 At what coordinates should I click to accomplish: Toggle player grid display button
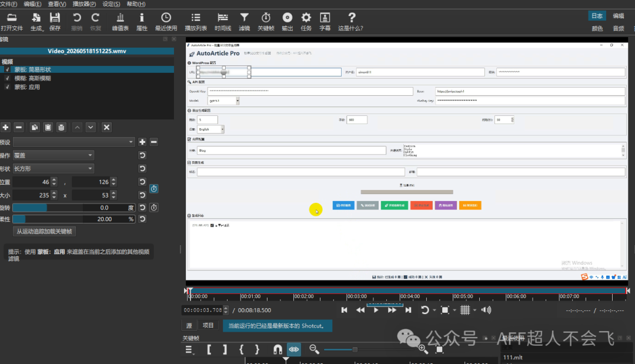tap(465, 310)
